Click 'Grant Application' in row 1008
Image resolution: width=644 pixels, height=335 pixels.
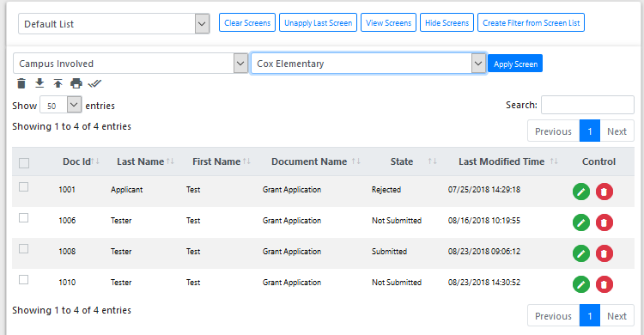(x=292, y=251)
